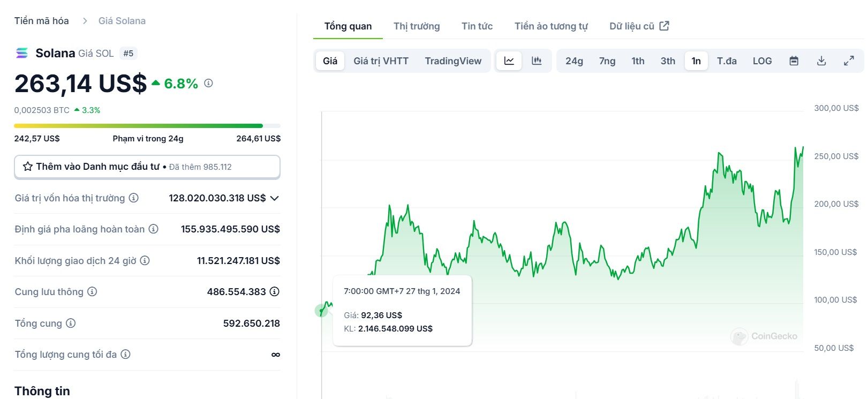Click the 150,00 US$ axis label
The height and width of the screenshot is (399, 868).
pos(835,252)
